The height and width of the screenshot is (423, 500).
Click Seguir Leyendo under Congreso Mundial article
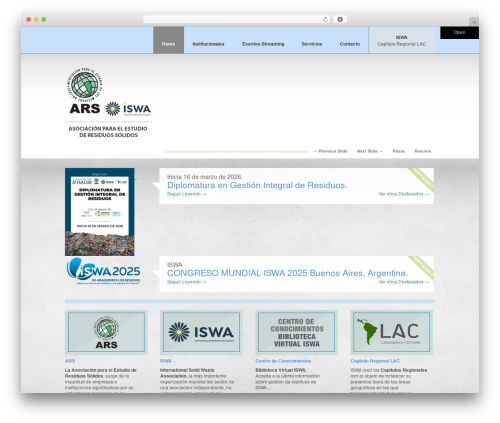[187, 282]
